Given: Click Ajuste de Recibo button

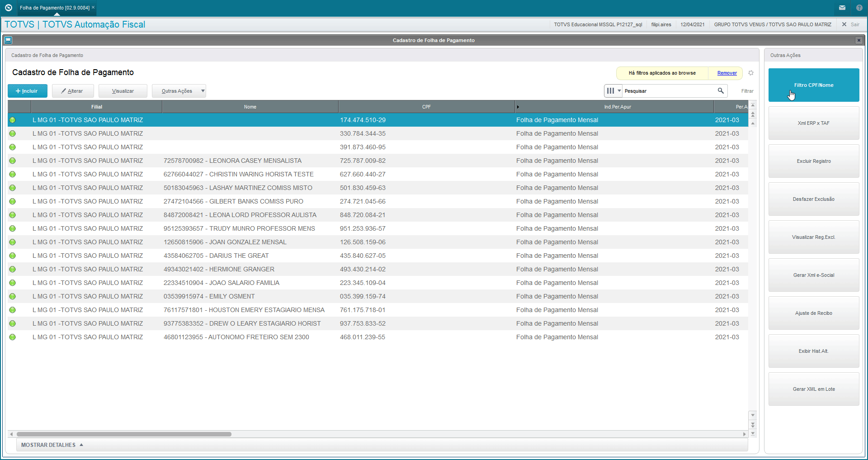Looking at the screenshot, I should click(x=814, y=313).
